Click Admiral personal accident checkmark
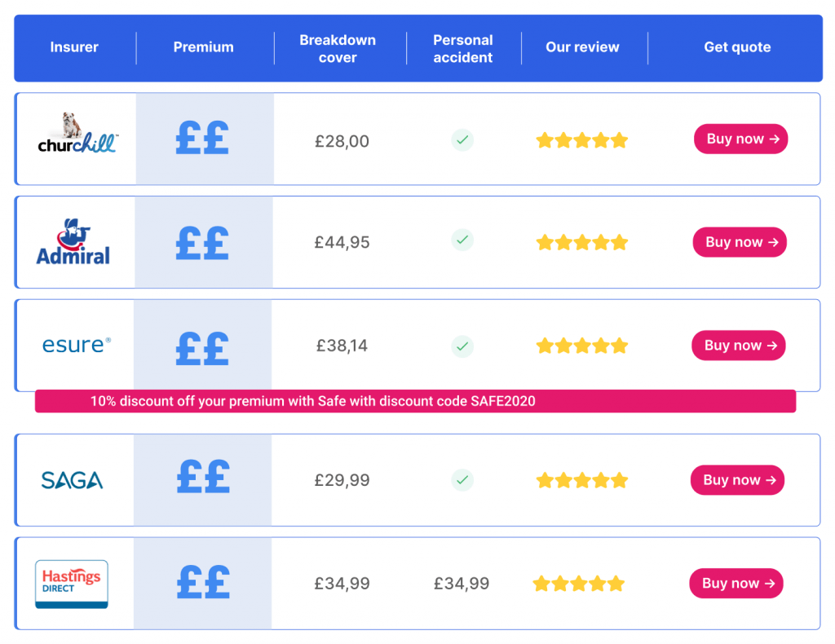Image resolution: width=835 pixels, height=644 pixels. (462, 240)
